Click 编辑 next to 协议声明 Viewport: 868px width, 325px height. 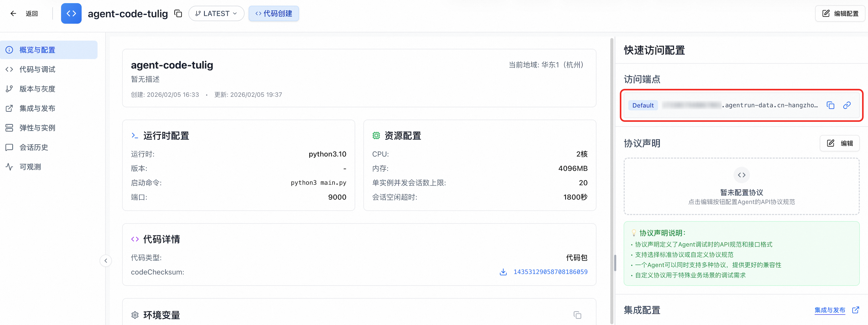[x=840, y=143]
